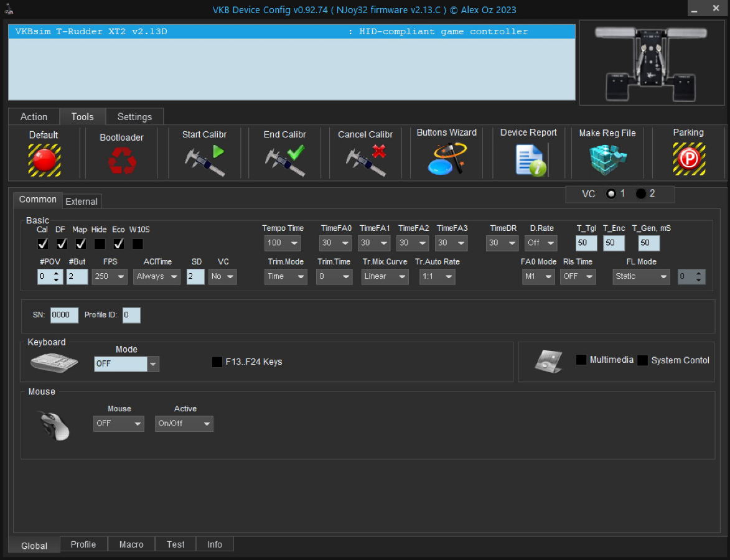
Task: Open the FPS dropdown
Action: pyautogui.click(x=110, y=276)
